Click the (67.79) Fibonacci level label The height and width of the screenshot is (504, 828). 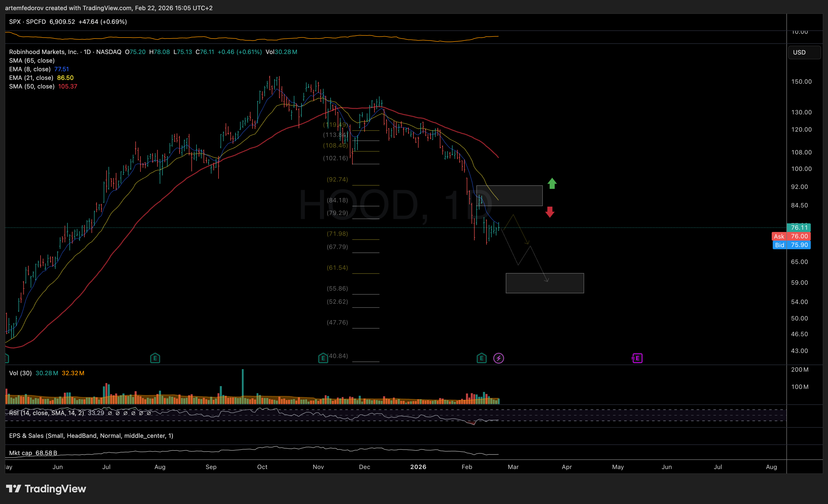pos(337,247)
